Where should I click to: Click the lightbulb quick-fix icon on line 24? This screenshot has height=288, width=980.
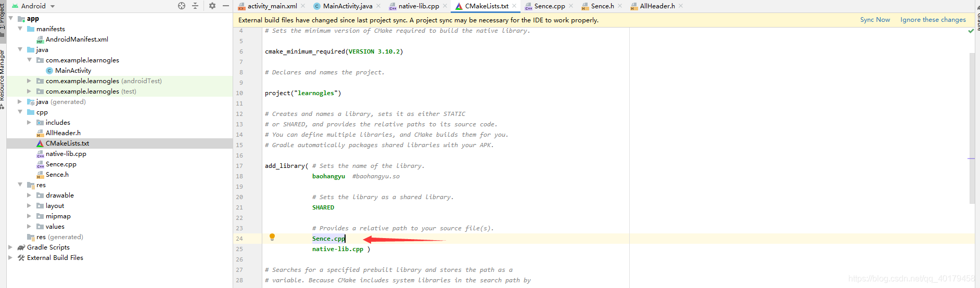[272, 237]
